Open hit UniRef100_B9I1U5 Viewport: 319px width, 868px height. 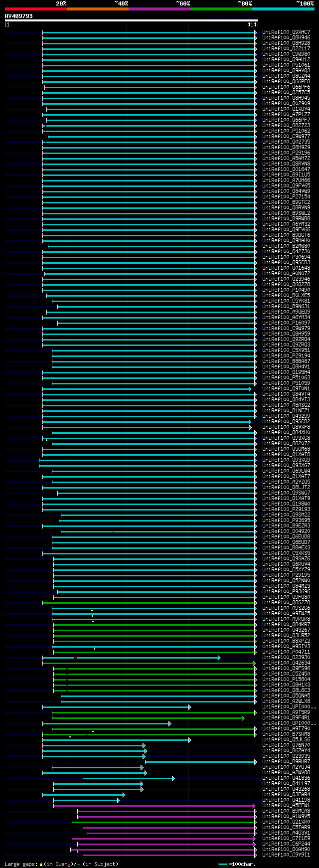coord(286,175)
